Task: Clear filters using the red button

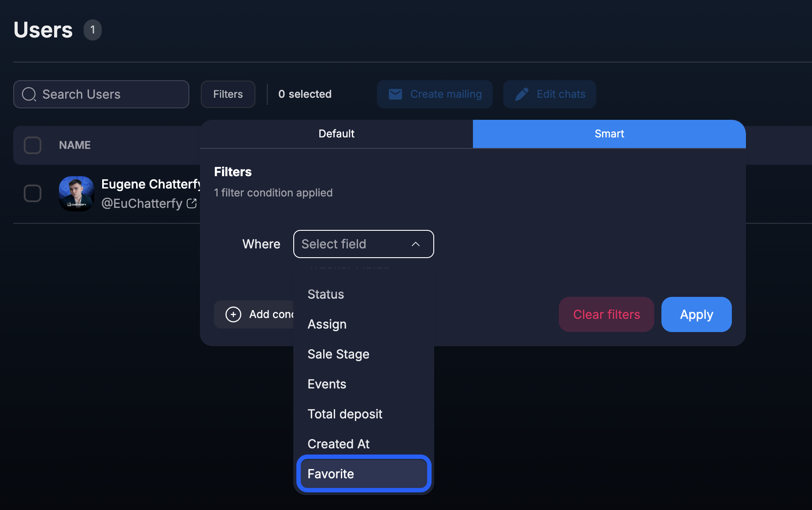Action: [606, 314]
